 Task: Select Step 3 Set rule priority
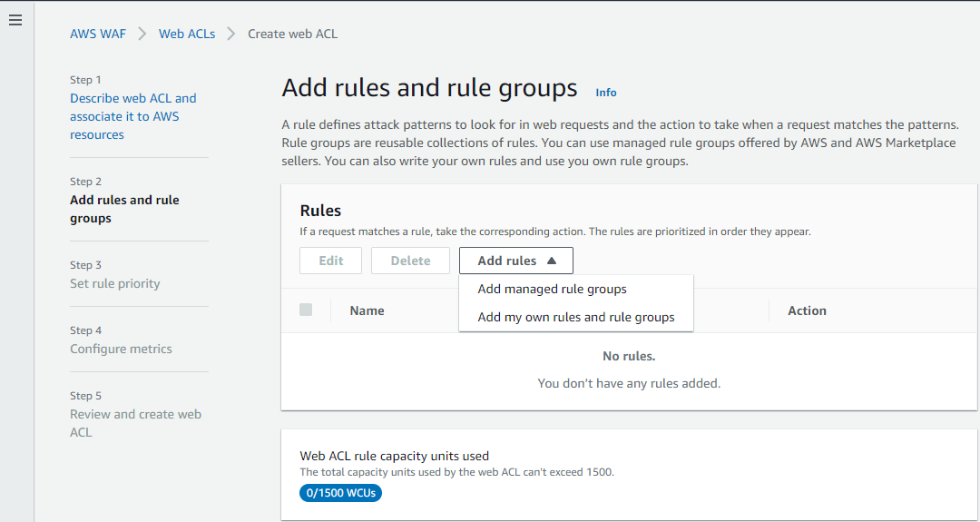114,283
